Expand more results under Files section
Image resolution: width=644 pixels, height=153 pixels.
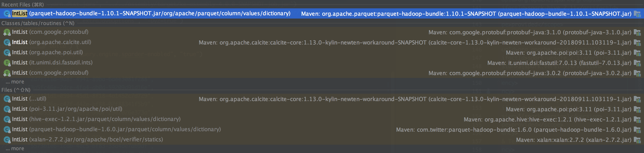point(15,149)
